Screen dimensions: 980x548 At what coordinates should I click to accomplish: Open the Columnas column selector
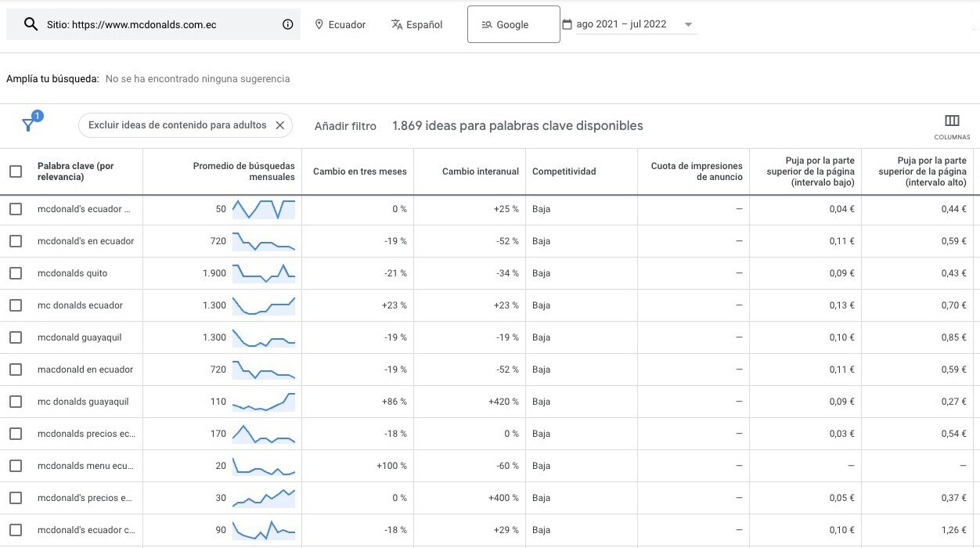952,125
